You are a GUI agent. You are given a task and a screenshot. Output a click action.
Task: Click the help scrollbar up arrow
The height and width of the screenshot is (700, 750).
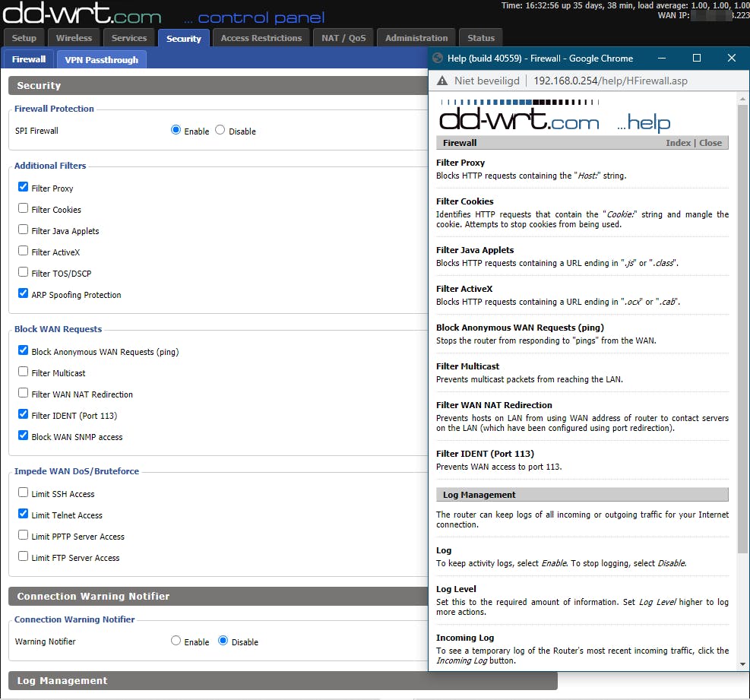742,99
